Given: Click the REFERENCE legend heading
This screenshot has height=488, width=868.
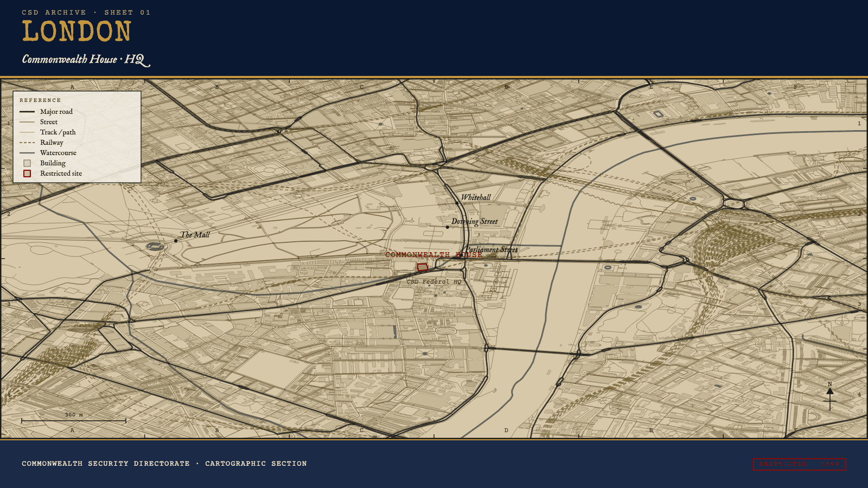Looking at the screenshot, I should tap(40, 100).
